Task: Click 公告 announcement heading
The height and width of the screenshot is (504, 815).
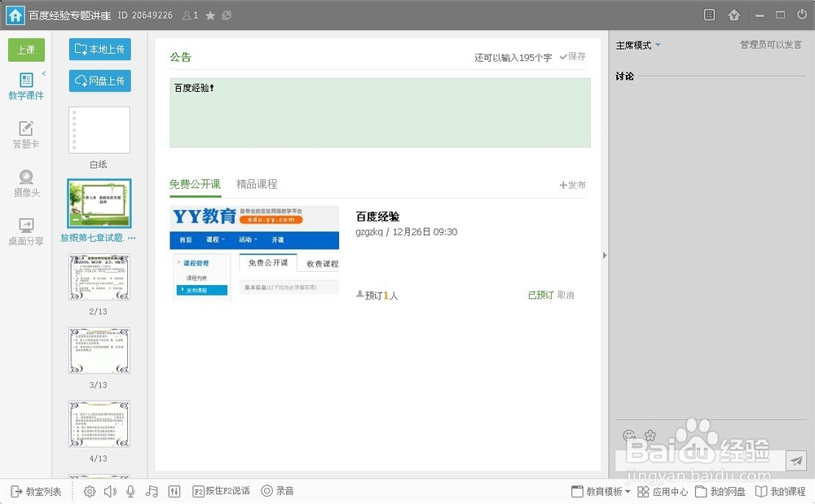Action: (180, 57)
